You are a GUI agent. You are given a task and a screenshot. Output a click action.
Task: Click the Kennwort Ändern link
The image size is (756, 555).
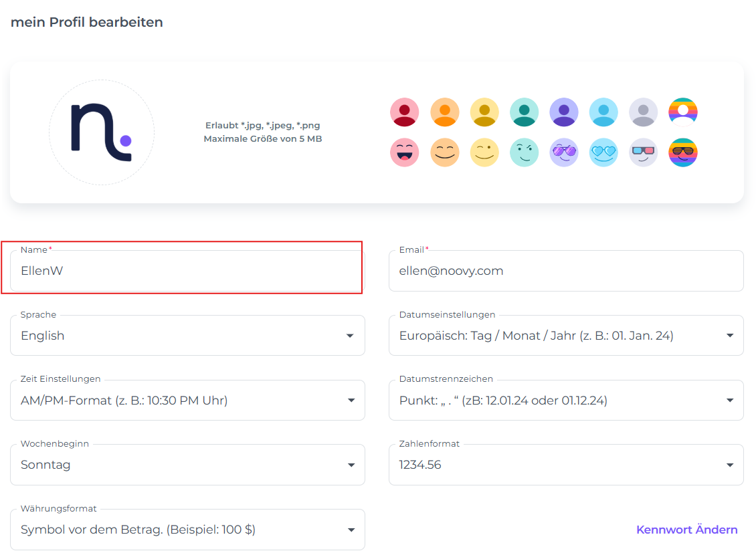click(x=686, y=530)
